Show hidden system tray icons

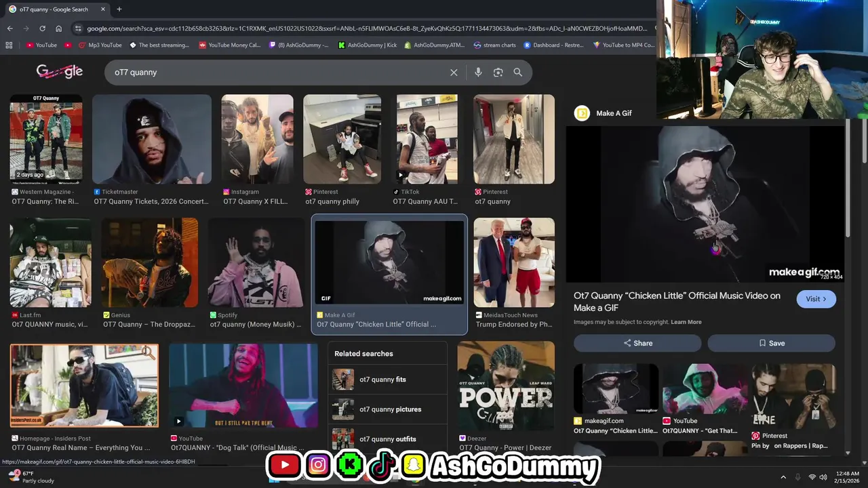click(x=783, y=477)
